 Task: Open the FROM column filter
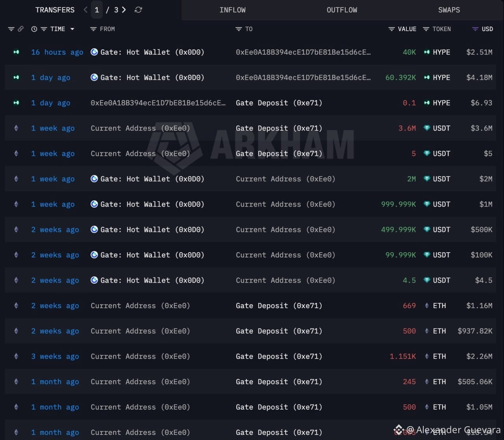pyautogui.click(x=93, y=29)
